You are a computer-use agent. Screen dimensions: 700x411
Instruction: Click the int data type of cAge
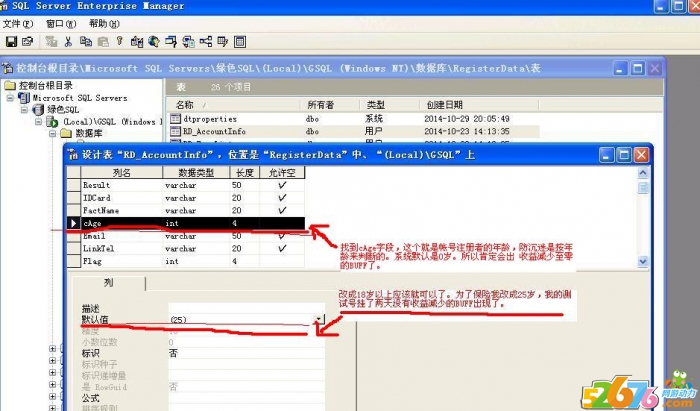(196, 223)
